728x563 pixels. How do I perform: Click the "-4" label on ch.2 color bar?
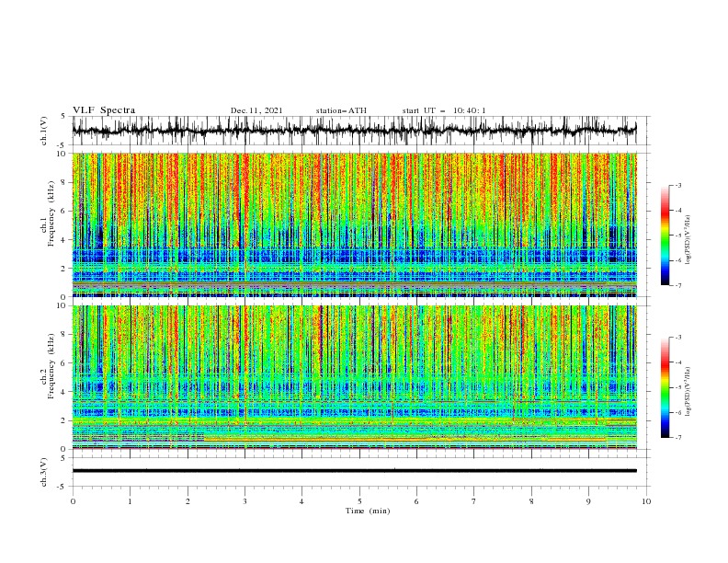[x=677, y=362]
